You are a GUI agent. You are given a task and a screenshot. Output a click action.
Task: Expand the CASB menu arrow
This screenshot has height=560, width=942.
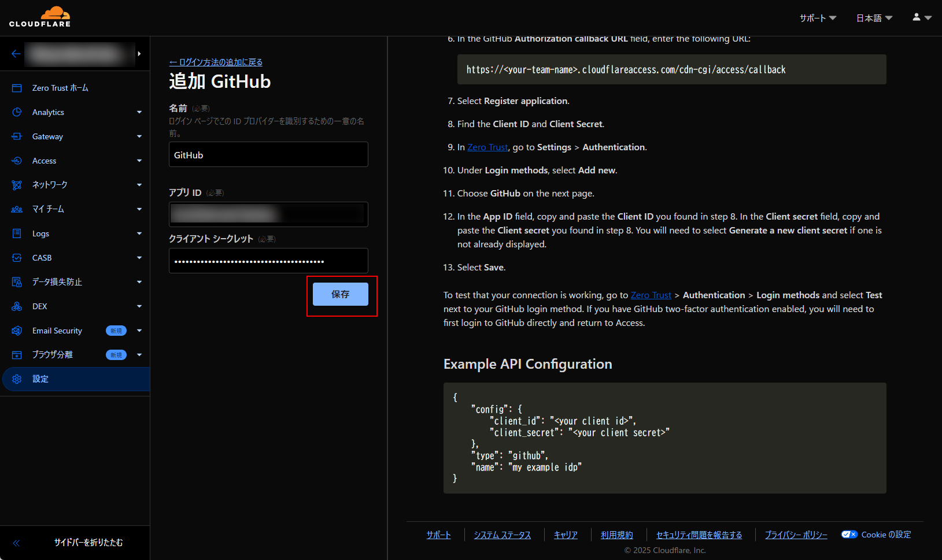[x=139, y=258]
